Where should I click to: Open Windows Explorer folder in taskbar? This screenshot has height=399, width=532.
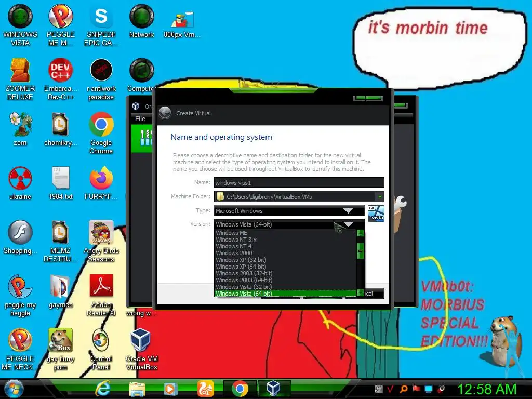[137, 389]
